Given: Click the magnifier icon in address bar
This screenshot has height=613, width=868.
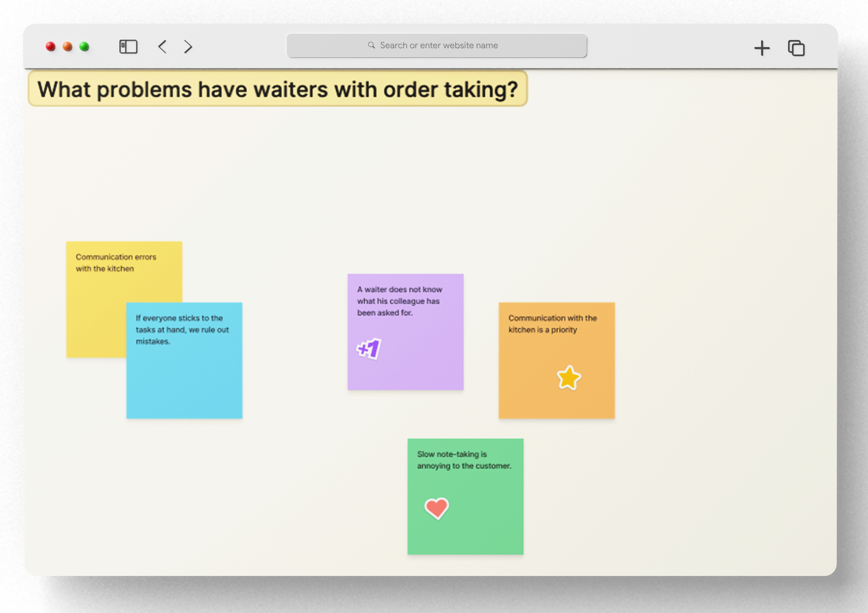Looking at the screenshot, I should [x=371, y=45].
